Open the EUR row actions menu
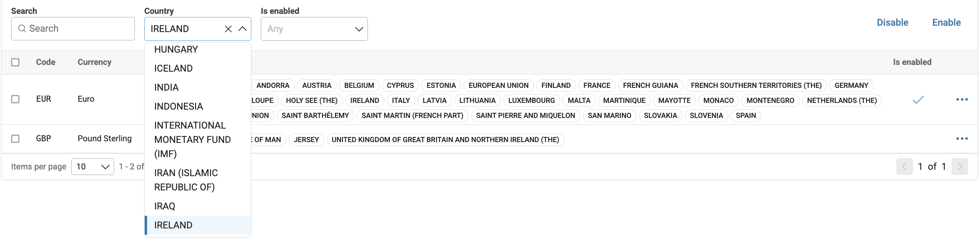This screenshot has width=980, height=247. click(962, 99)
